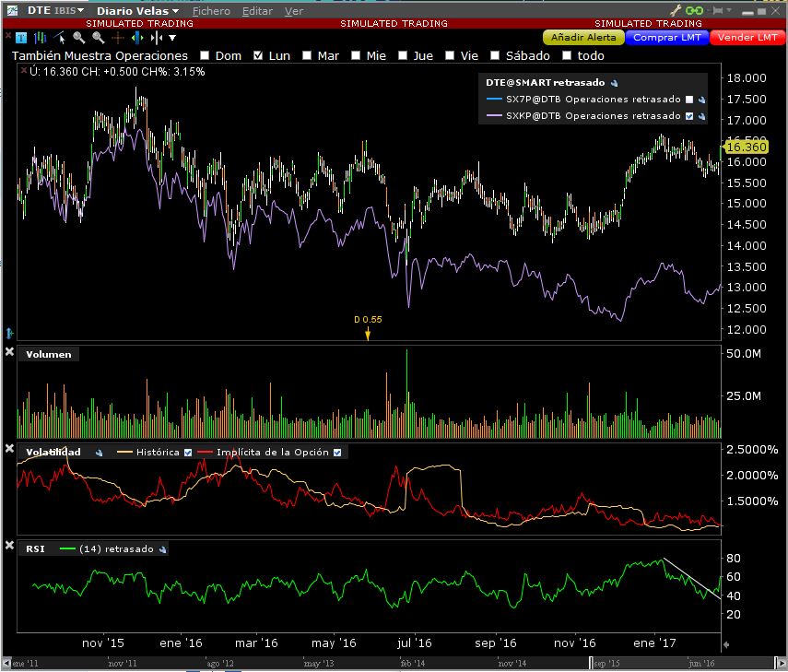Click the SX7P@DTB blue line swatch

click(495, 99)
